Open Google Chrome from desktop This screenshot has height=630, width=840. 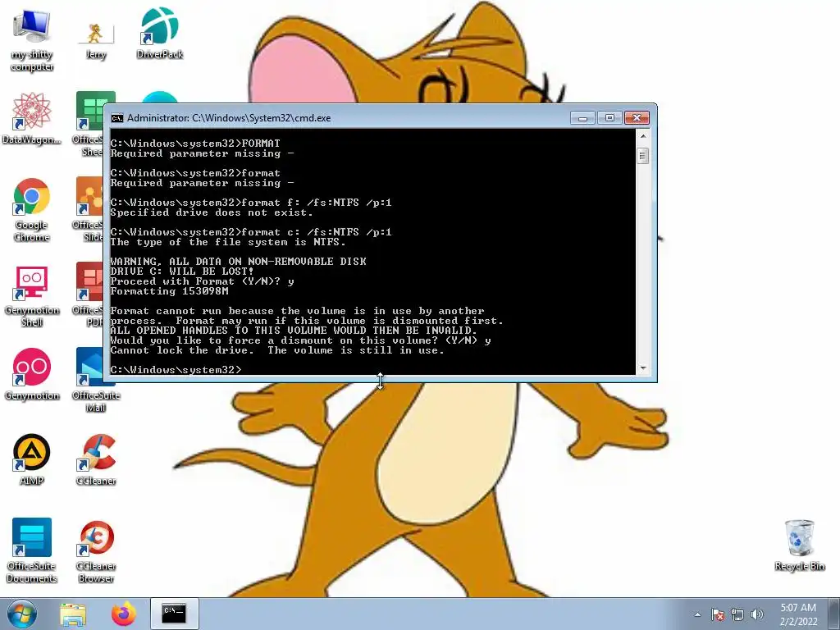pyautogui.click(x=32, y=210)
